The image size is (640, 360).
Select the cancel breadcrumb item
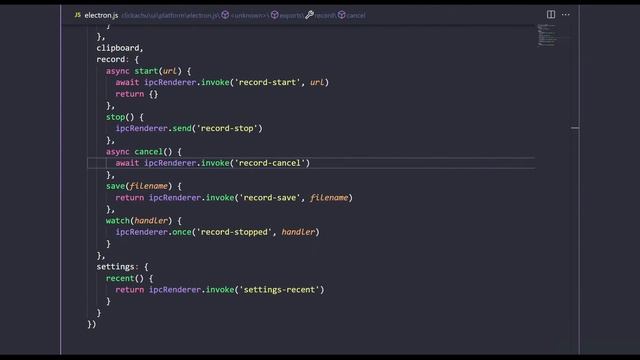[x=352, y=16]
